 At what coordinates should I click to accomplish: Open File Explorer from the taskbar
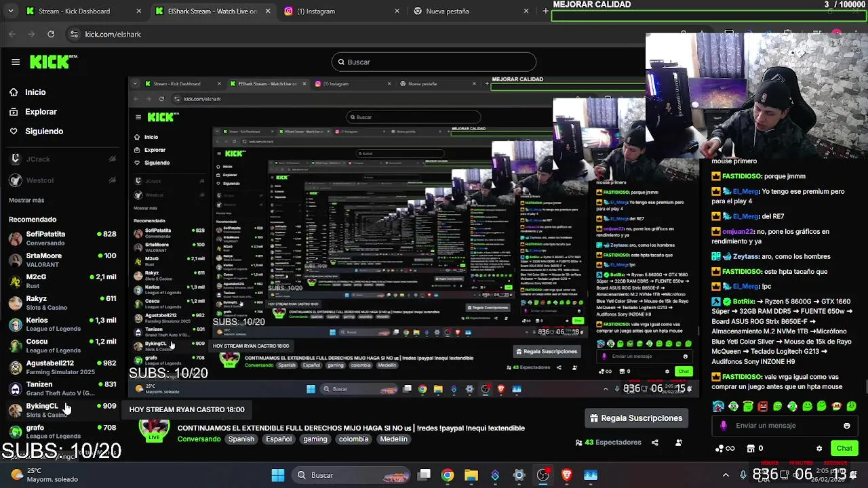point(471,475)
